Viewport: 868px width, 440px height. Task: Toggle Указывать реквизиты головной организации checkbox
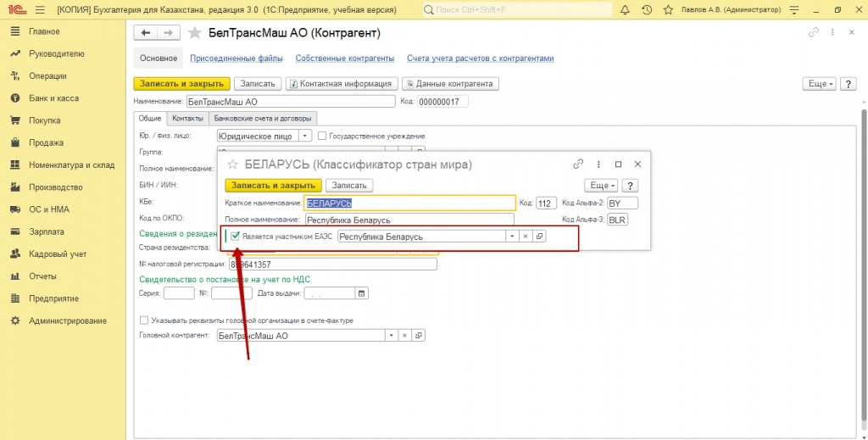[144, 320]
